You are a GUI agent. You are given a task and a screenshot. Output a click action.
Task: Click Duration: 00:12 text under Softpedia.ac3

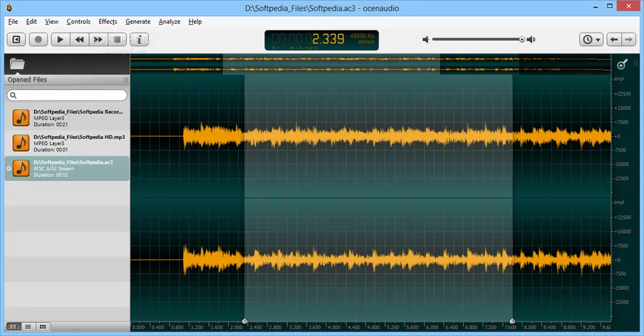(51, 175)
